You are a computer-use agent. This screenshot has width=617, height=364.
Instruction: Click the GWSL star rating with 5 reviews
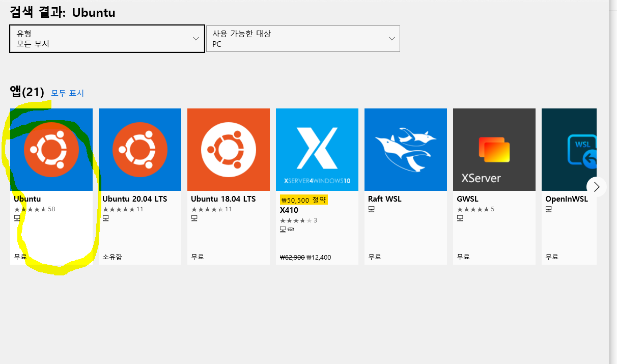click(x=475, y=209)
